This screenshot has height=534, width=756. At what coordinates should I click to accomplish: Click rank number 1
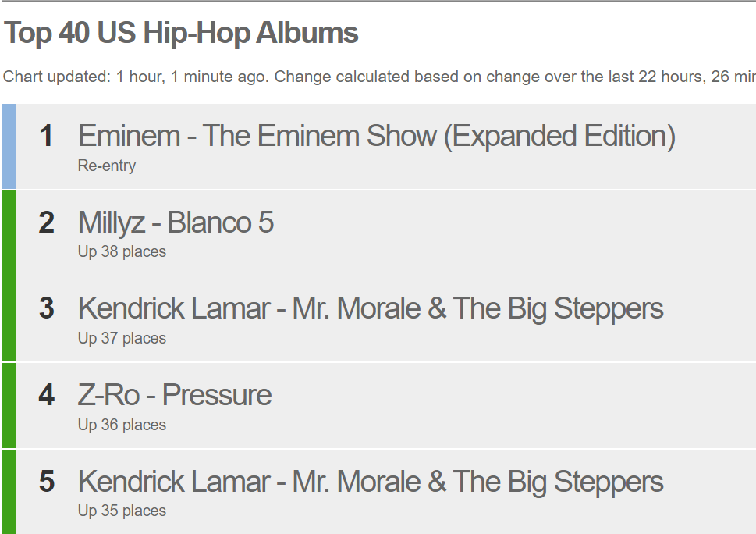click(46, 136)
